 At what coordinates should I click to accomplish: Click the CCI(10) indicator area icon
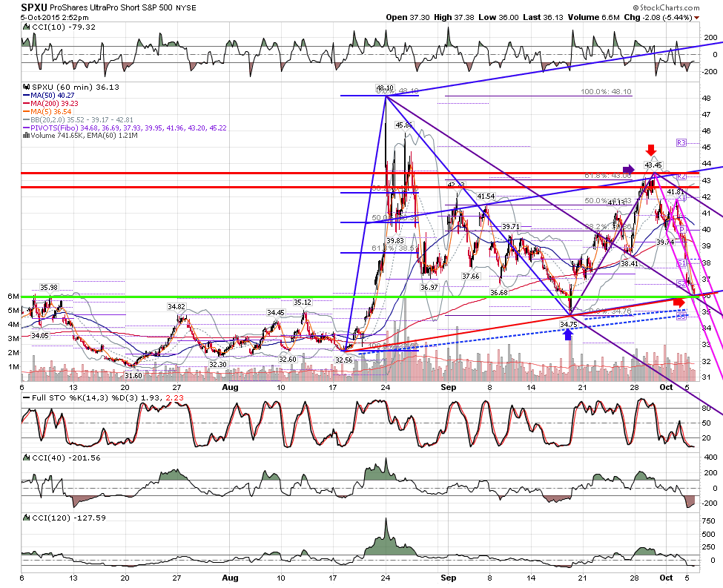[x=26, y=27]
